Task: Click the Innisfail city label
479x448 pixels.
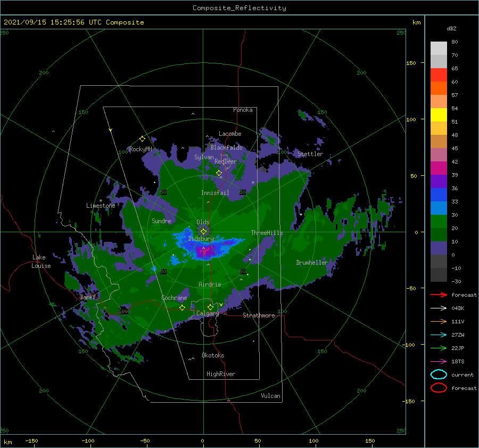Action: click(x=215, y=193)
